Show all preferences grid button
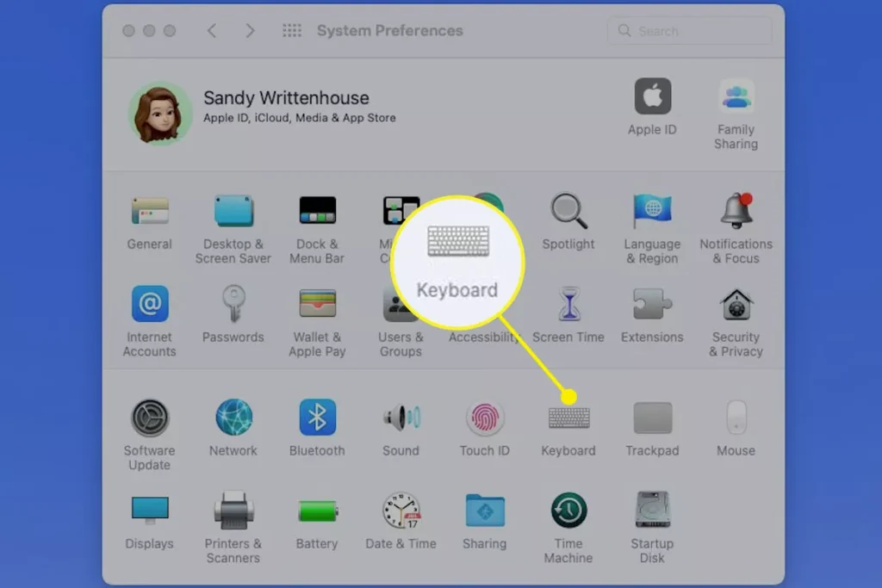Viewport: 882px width, 588px height. tap(292, 31)
